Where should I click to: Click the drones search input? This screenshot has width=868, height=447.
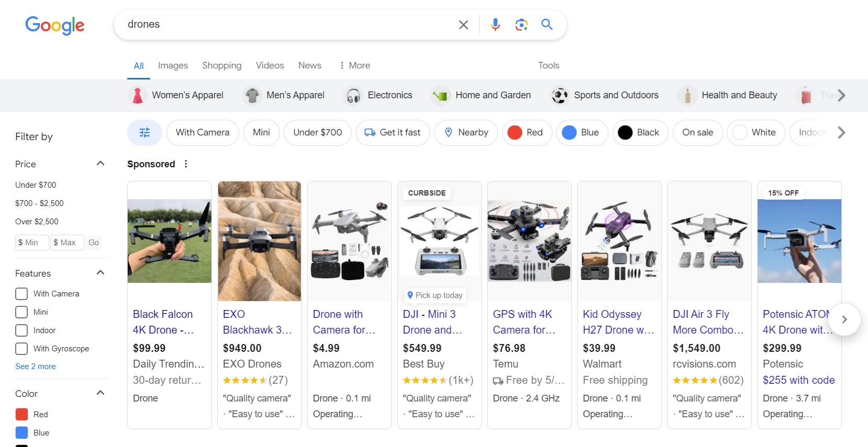pyautogui.click(x=288, y=25)
